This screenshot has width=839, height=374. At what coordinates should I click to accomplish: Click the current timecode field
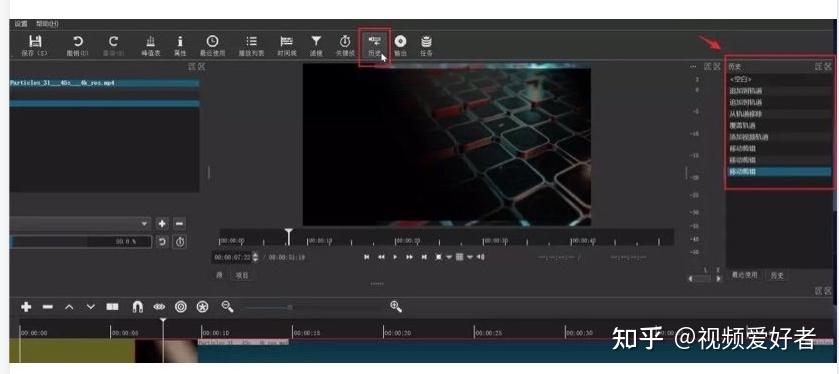pyautogui.click(x=232, y=257)
